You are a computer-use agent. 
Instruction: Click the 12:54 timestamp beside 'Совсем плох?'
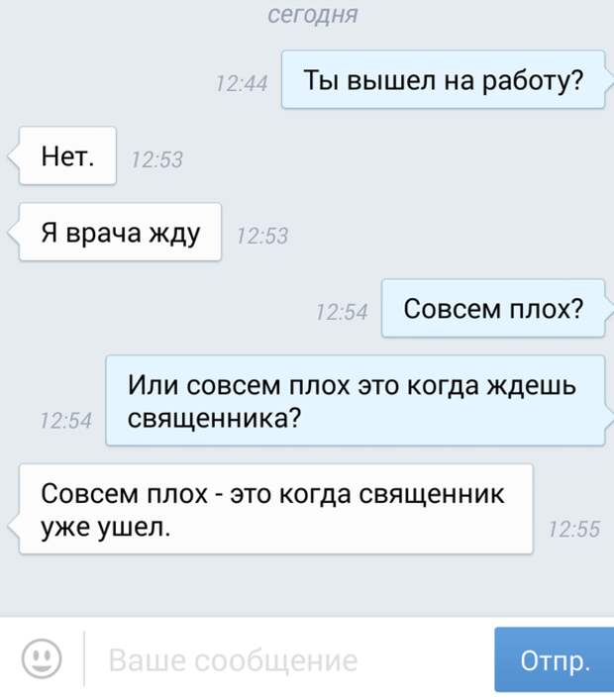(342, 312)
